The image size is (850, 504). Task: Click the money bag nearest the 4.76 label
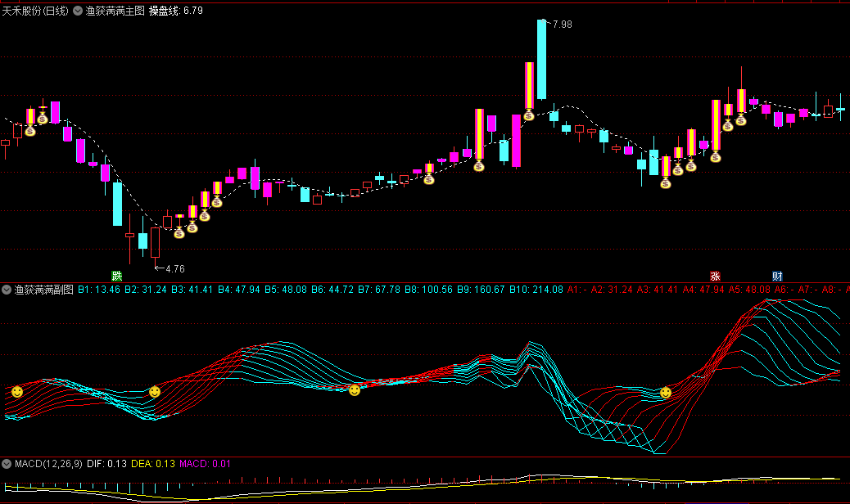(x=179, y=233)
